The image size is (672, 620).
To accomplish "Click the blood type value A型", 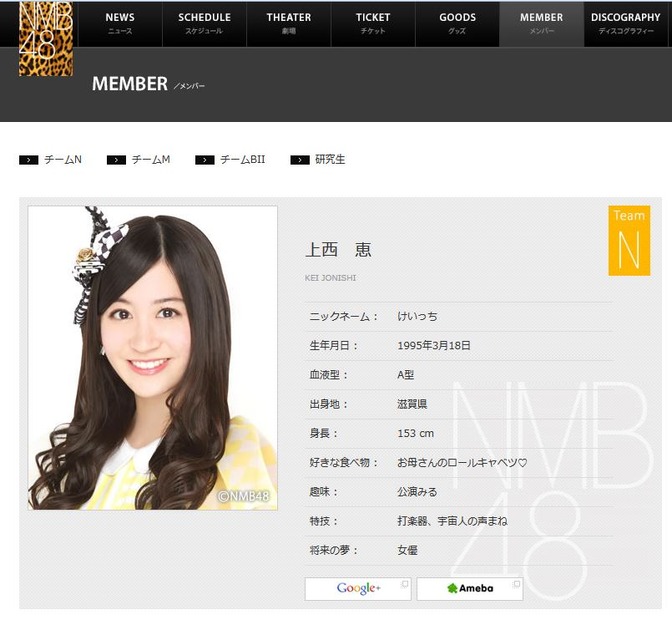I will (x=405, y=374).
